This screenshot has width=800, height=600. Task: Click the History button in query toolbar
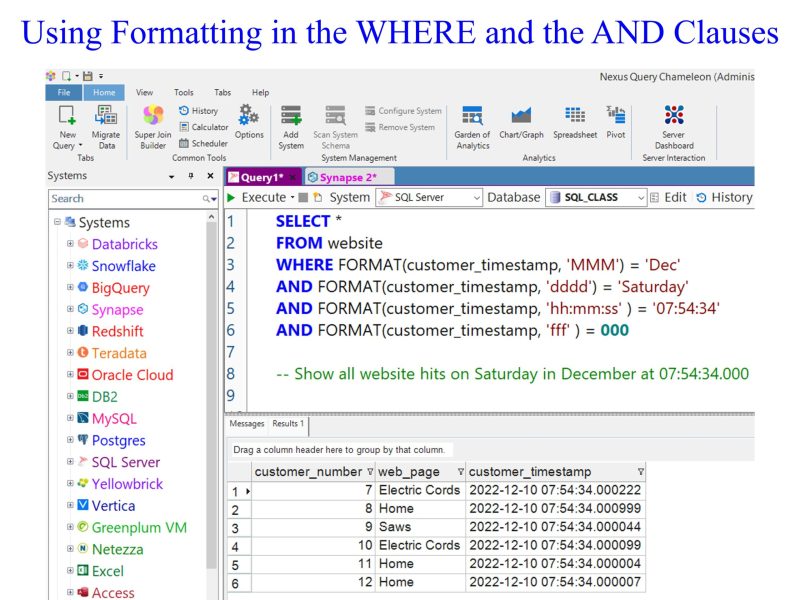tap(724, 197)
